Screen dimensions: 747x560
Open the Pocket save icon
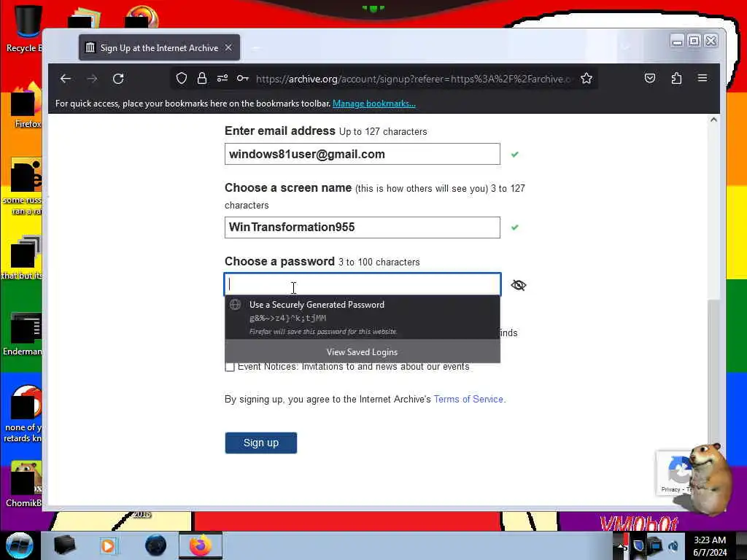[650, 78]
